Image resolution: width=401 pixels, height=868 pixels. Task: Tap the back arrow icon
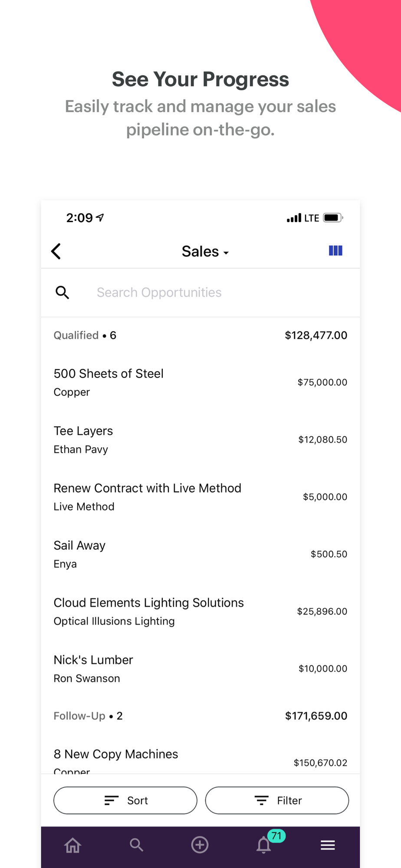click(56, 251)
